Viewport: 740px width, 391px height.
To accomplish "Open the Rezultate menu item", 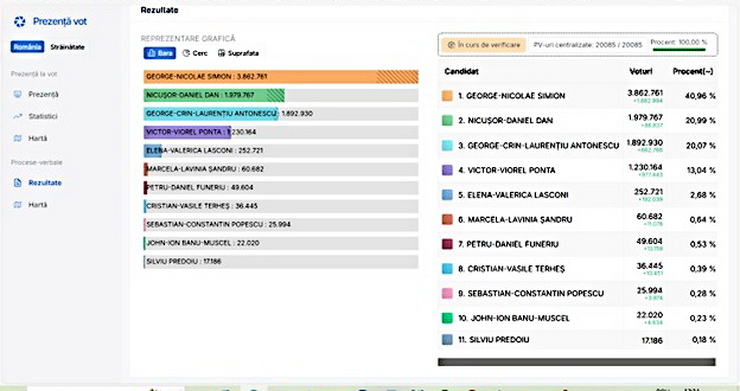I will (x=45, y=183).
